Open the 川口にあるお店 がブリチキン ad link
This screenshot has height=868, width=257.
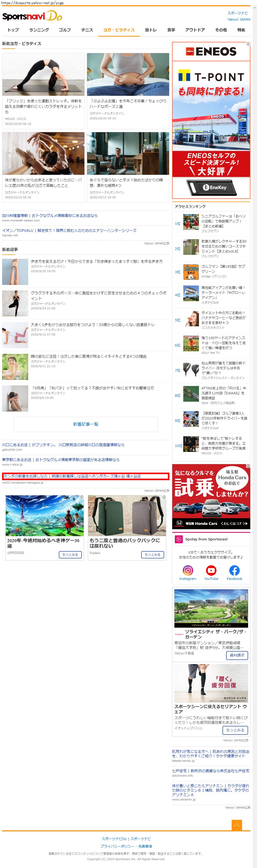[63, 445]
